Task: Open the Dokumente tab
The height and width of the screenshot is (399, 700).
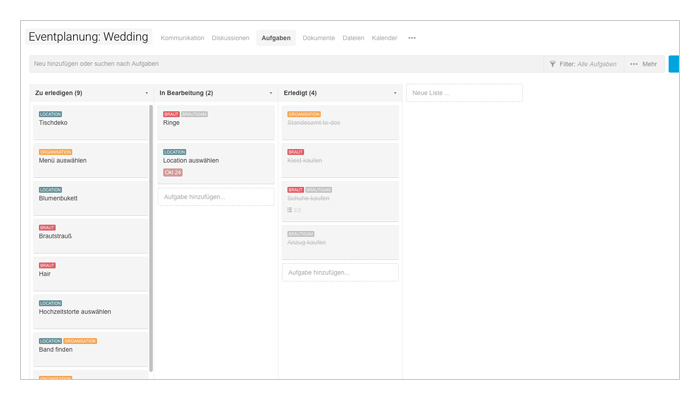Action: pos(318,38)
